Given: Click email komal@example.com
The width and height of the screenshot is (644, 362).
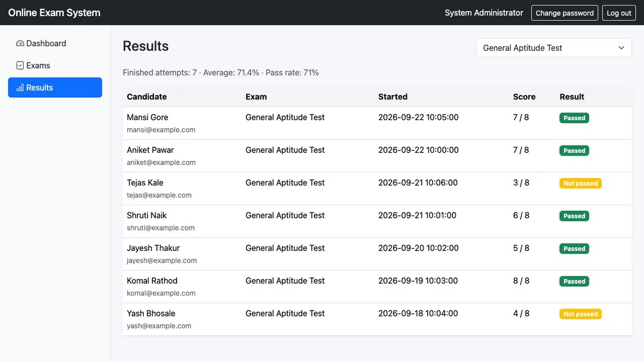Looking at the screenshot, I should coord(161,293).
